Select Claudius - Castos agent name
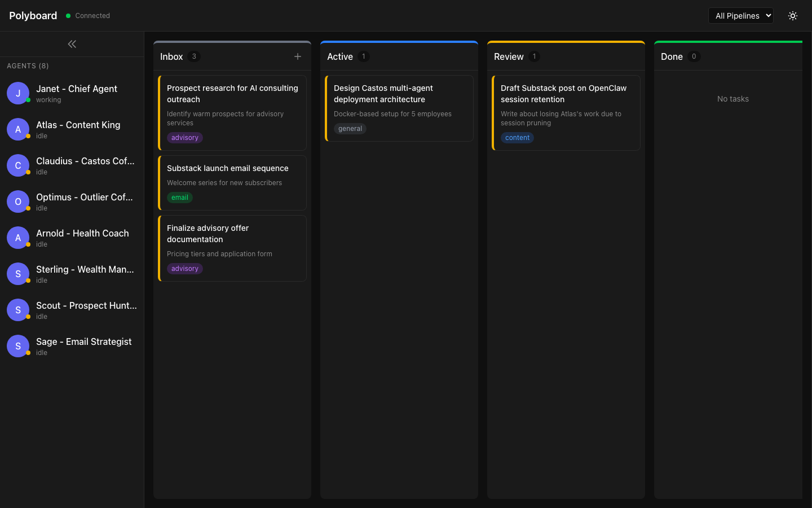The height and width of the screenshot is (508, 812). pos(85,161)
